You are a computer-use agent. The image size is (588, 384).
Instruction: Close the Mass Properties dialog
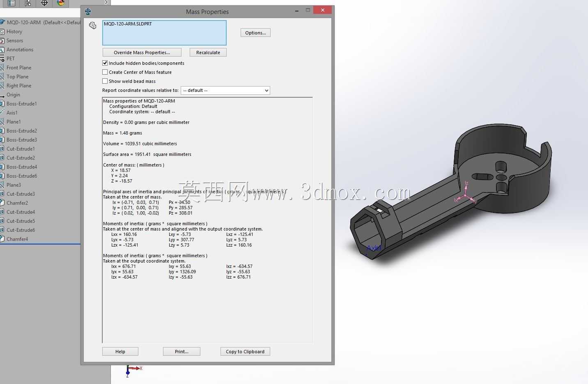[323, 10]
